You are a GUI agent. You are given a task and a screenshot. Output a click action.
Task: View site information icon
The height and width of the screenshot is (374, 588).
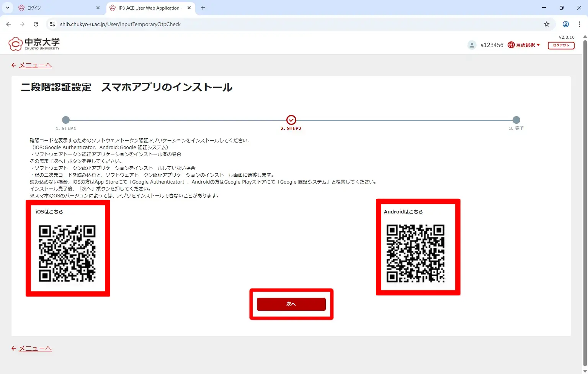(x=52, y=24)
